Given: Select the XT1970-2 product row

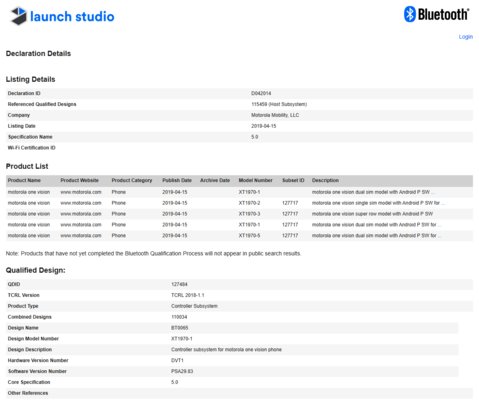Looking at the screenshot, I should click(239, 203).
